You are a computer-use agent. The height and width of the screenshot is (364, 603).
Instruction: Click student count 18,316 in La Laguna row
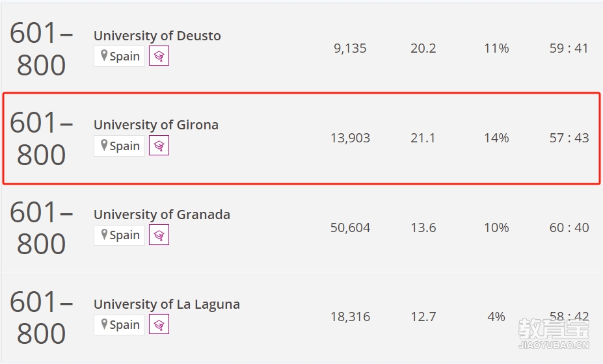[x=351, y=317]
